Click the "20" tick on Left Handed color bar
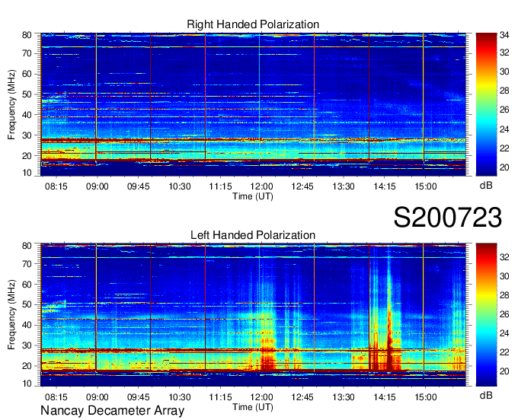Image resolution: width=518 pixels, height=420 pixels. click(504, 372)
